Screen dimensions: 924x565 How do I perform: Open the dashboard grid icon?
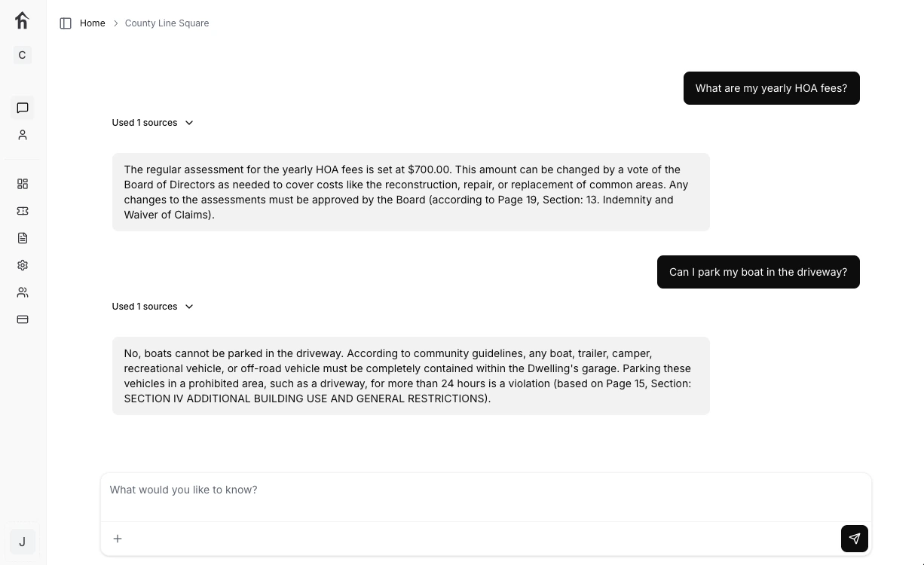(x=23, y=184)
